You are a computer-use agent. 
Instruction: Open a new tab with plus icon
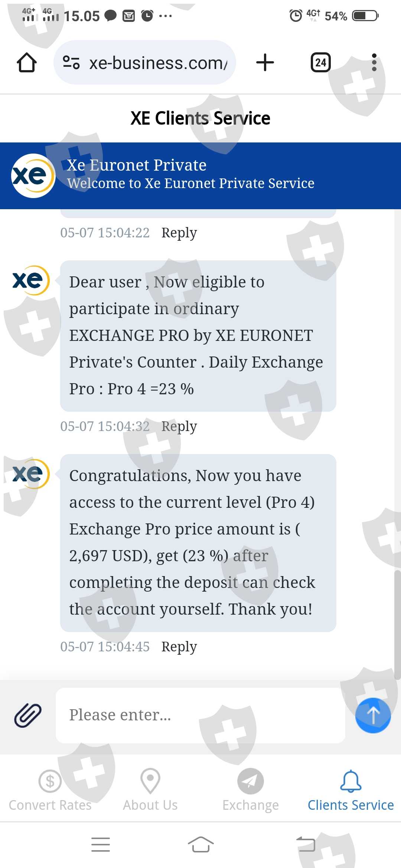265,62
